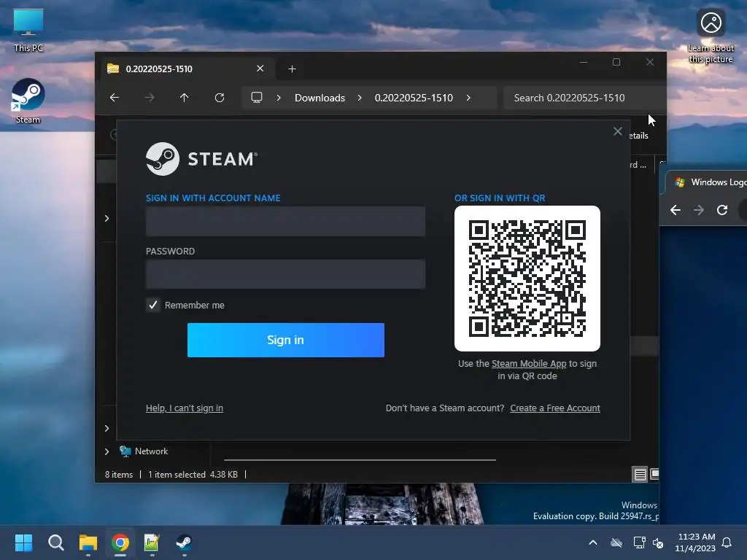Minimize the File Explorer window
Screen dimensions: 747x560
click(584, 63)
